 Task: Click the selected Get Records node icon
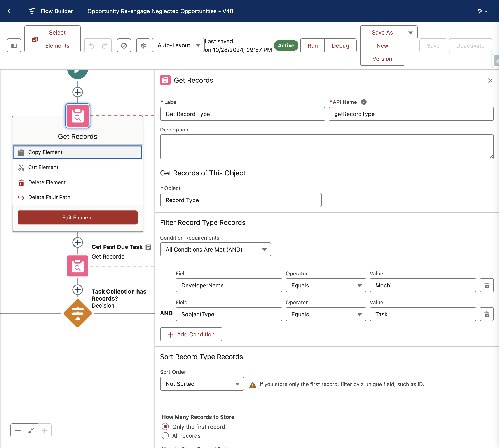[x=77, y=116]
